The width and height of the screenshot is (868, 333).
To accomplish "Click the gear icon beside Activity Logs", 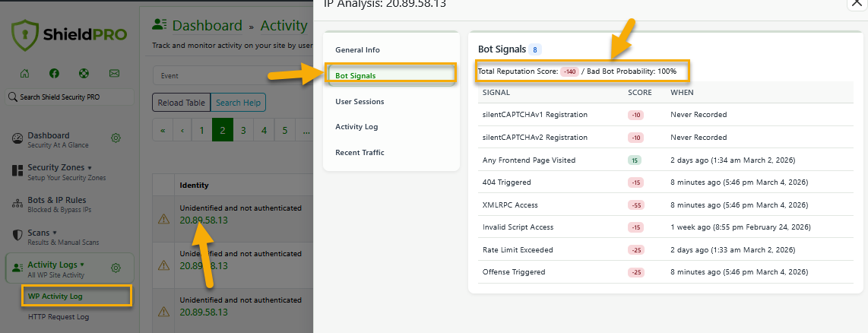I will click(116, 268).
